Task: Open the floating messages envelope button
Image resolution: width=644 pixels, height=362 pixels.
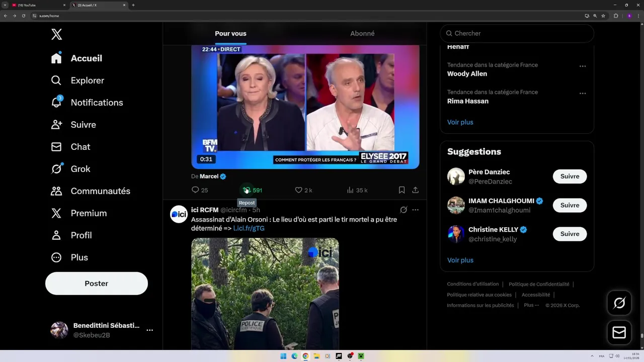Action: click(x=619, y=333)
